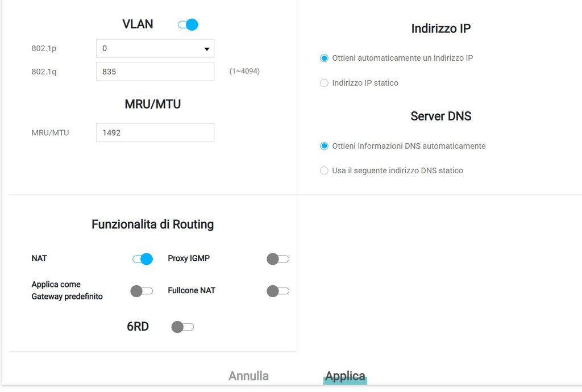Toggle the VLAN switch off
Image resolution: width=582 pixels, height=392 pixels.
click(188, 24)
